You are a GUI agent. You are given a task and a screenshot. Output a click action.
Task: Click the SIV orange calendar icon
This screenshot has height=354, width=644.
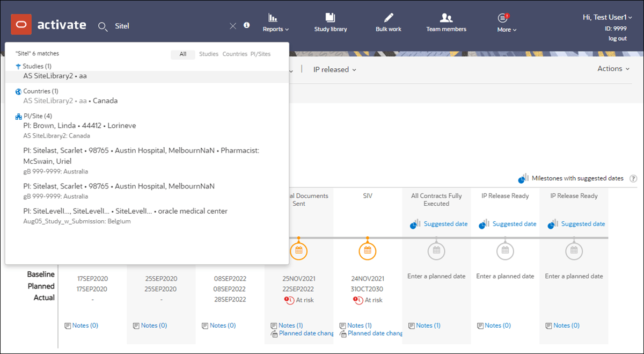coord(368,250)
